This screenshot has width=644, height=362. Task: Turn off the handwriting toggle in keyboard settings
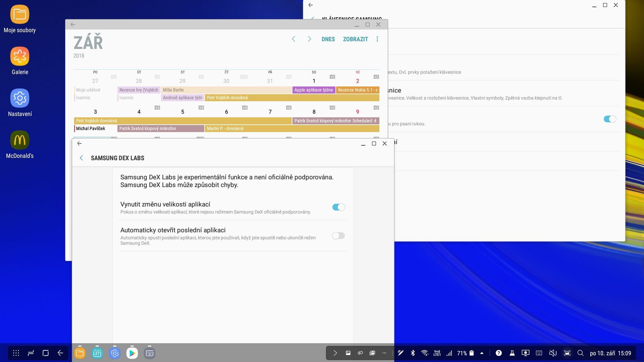(x=609, y=119)
